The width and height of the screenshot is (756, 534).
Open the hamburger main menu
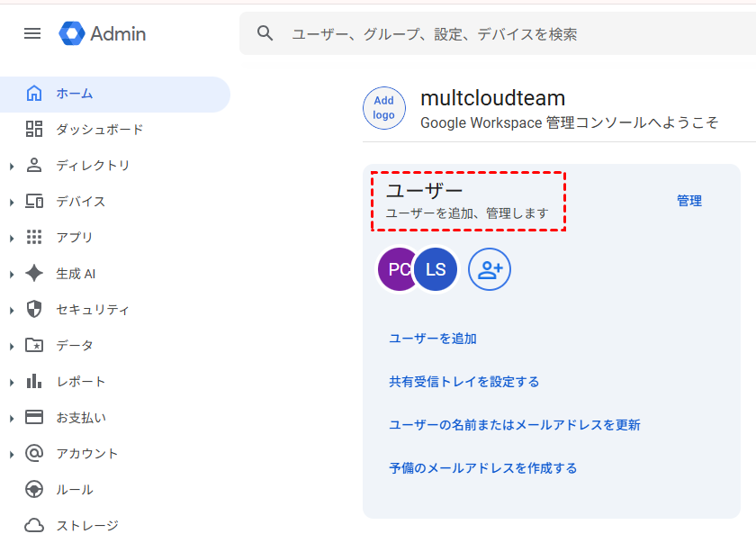tap(32, 33)
